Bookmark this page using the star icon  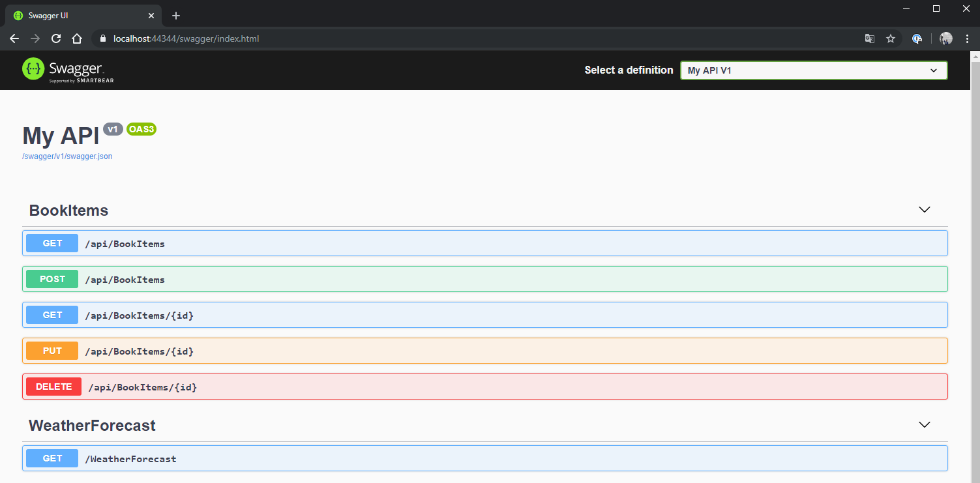[891, 38]
